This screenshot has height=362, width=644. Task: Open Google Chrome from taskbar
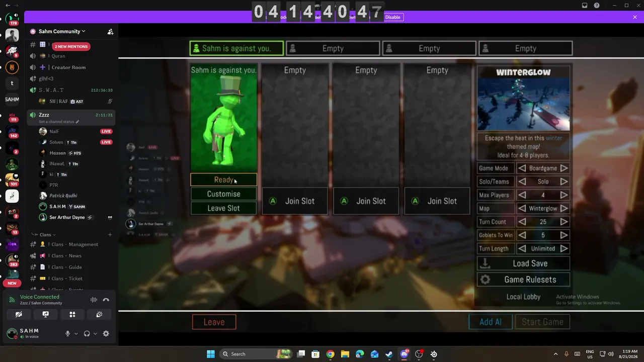pyautogui.click(x=330, y=354)
